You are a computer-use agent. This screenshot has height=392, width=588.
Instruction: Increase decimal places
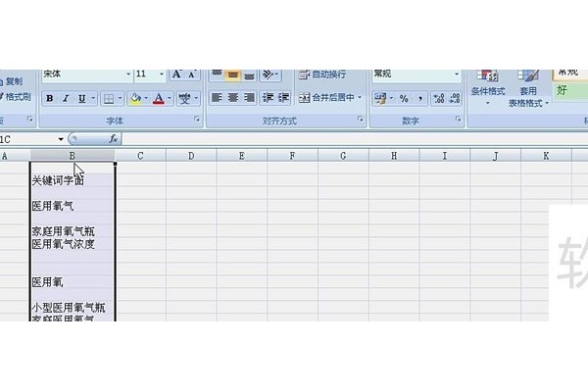click(439, 99)
